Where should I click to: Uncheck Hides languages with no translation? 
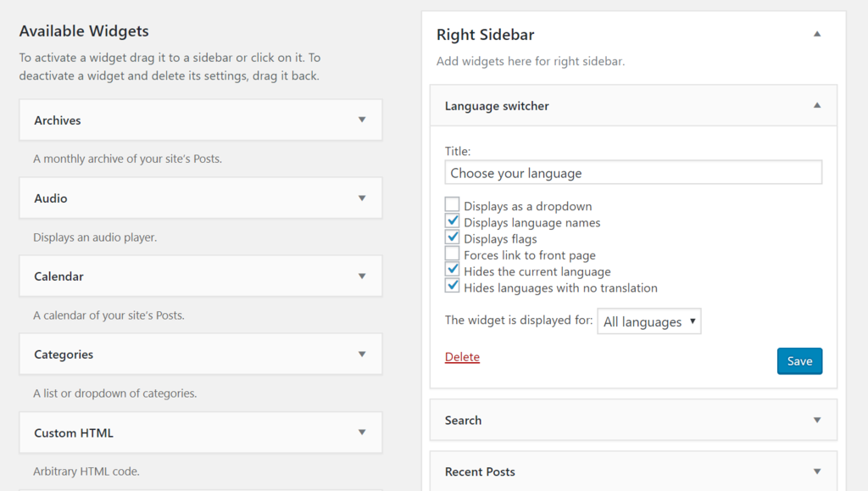point(453,287)
